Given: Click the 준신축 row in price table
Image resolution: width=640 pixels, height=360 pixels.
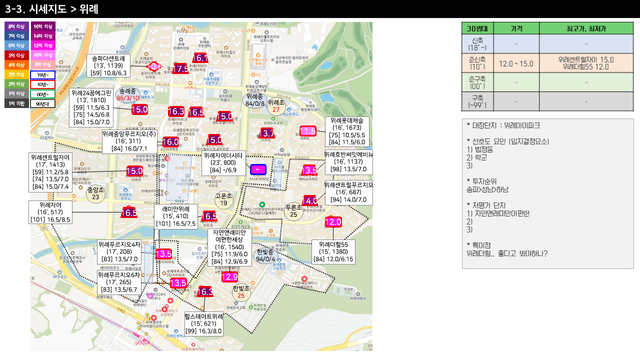Looking at the screenshot, I should point(547,63).
